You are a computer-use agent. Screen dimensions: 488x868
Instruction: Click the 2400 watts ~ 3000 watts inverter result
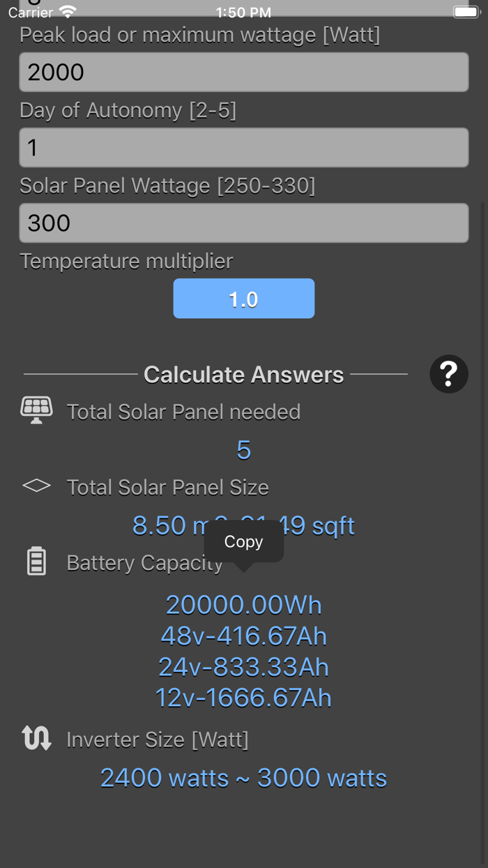[x=243, y=777]
